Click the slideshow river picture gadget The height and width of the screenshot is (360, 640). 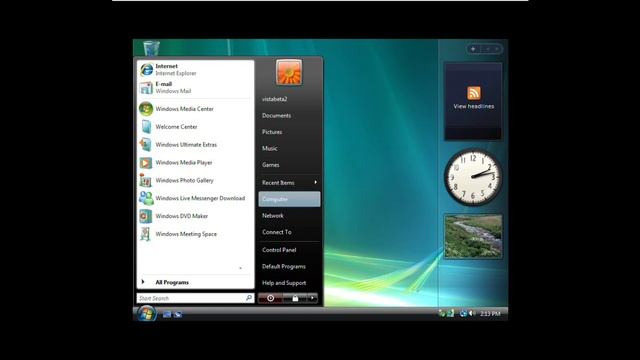[x=473, y=237]
